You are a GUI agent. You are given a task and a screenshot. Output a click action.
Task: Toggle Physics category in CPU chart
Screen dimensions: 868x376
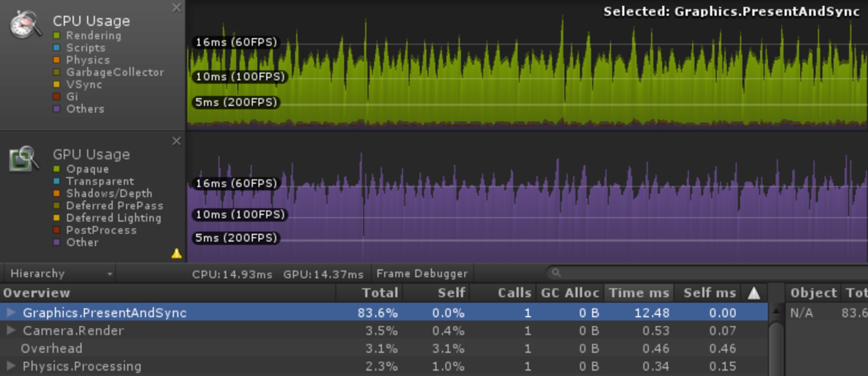click(57, 60)
